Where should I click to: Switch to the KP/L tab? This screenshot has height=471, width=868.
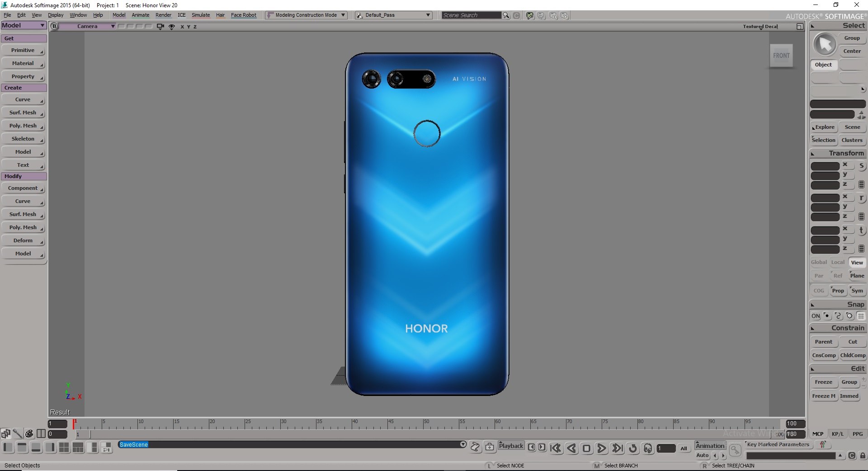[837, 434]
